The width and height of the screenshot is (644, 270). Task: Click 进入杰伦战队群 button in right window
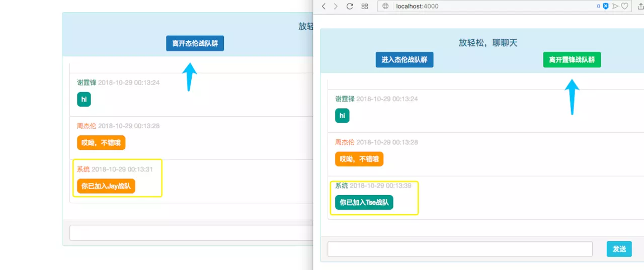[405, 59]
